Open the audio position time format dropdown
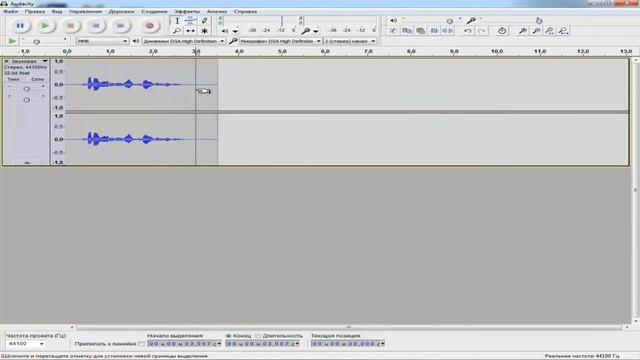640x360 pixels. click(382, 344)
